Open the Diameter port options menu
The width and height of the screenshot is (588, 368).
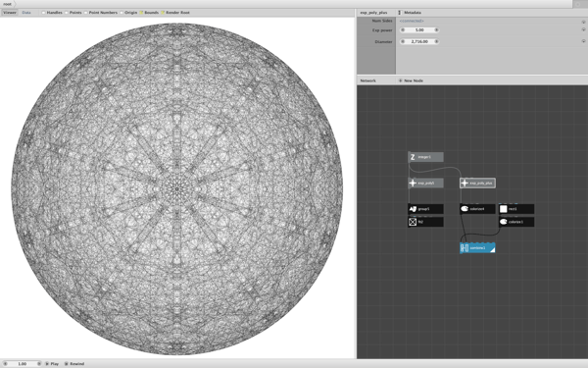(583, 41)
